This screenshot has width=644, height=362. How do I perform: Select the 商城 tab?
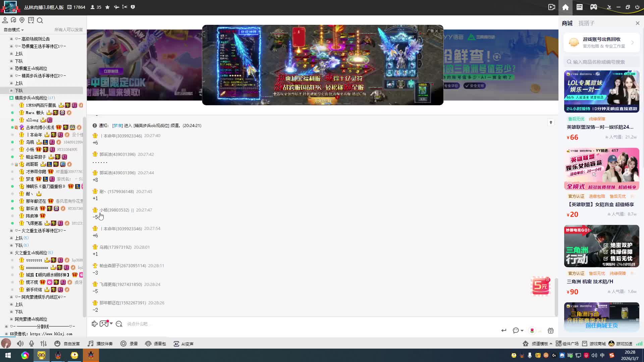point(567,23)
